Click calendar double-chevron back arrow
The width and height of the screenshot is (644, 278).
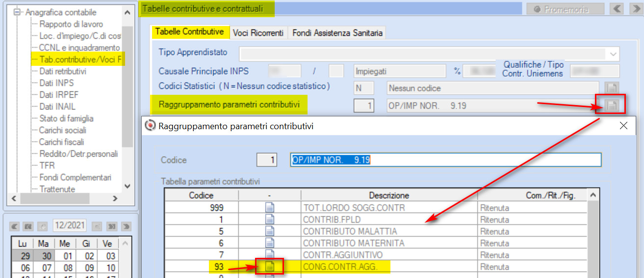(28, 226)
